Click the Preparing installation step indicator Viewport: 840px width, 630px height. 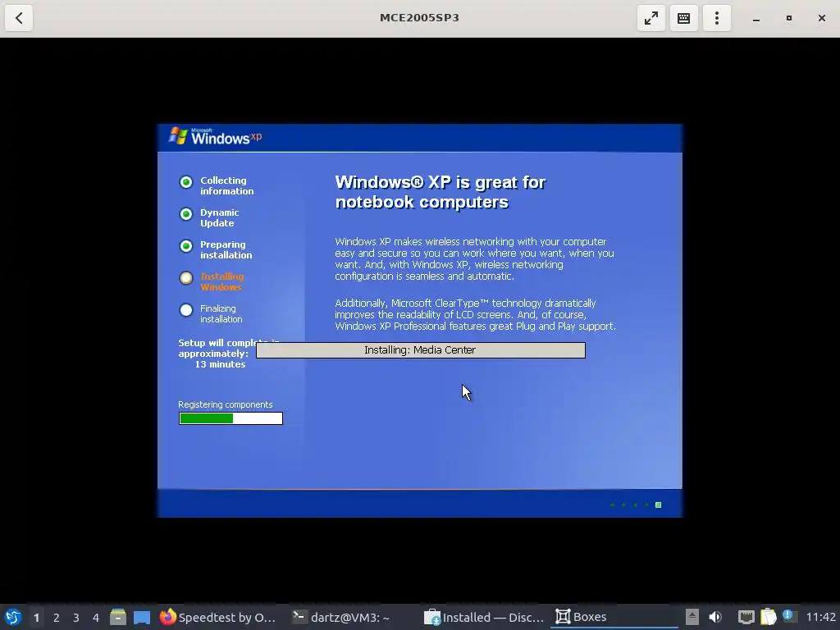pos(186,246)
